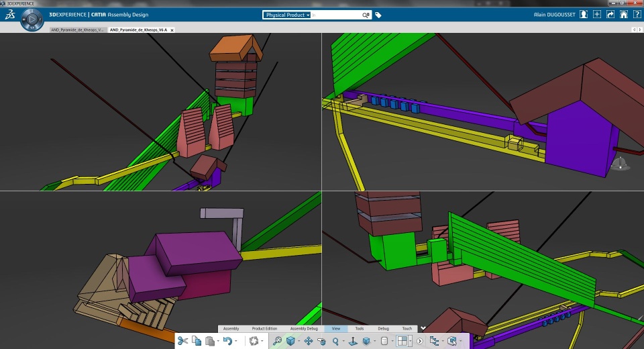Click the Normal View icon
Viewport: 644px width, 349px height.
pos(353,341)
